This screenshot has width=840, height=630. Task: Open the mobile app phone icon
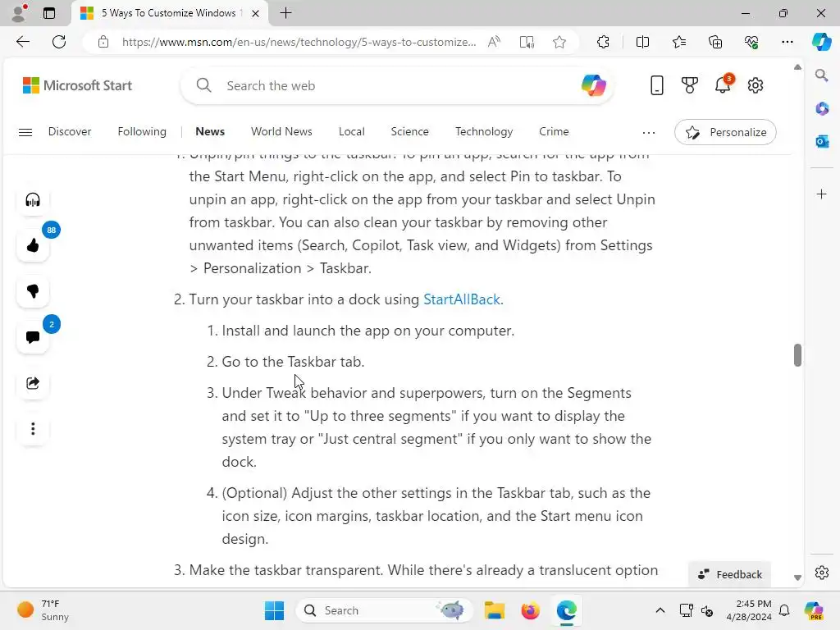656,85
